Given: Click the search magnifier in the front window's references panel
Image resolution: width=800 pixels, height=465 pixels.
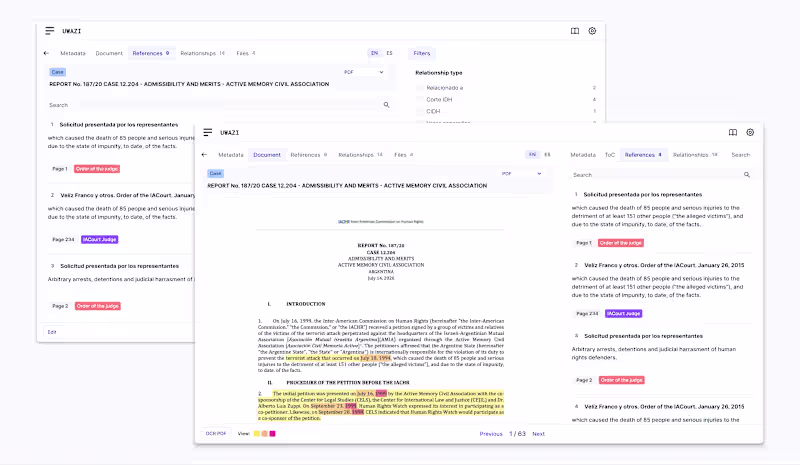Looking at the screenshot, I should pos(747,175).
